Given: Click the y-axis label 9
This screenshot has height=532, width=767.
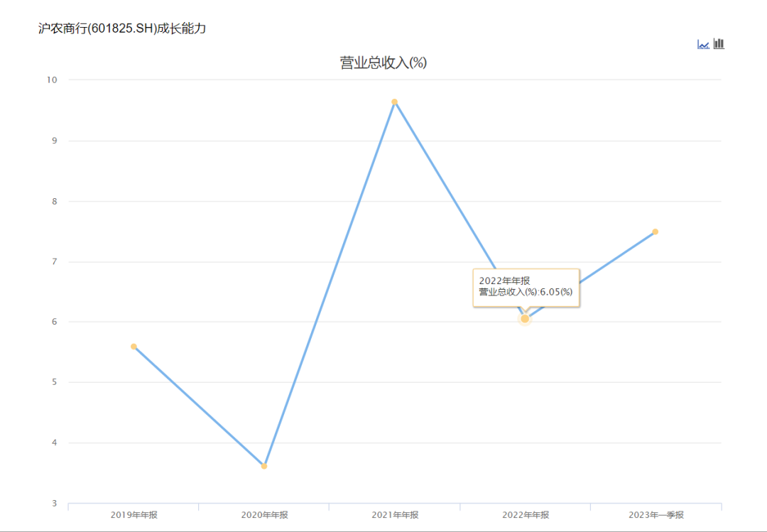Looking at the screenshot, I should [x=55, y=141].
